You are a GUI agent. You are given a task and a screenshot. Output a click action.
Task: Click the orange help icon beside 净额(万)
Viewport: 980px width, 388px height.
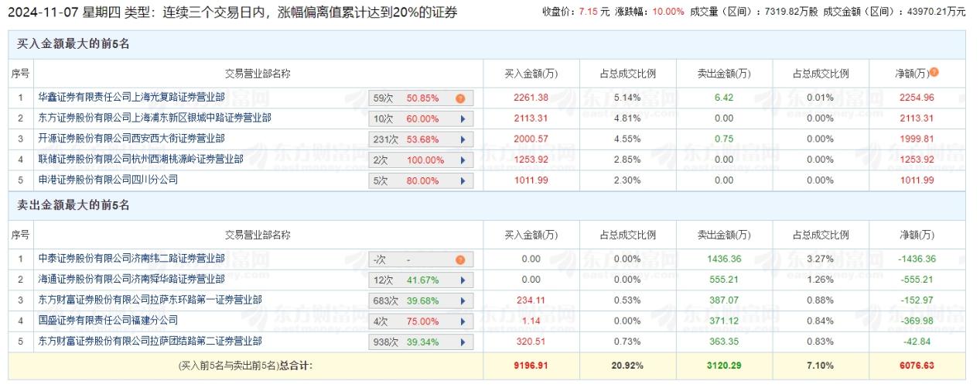point(934,72)
